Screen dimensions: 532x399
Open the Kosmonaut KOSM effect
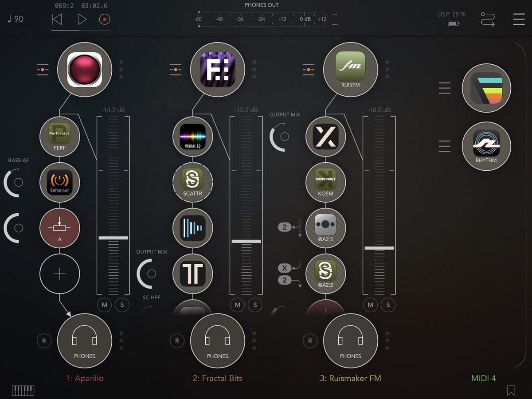click(x=326, y=182)
